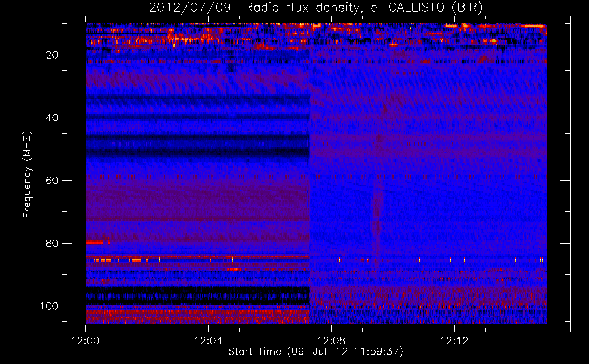This screenshot has height=364, width=589.
Task: Click the '12:04' time axis label
Action: click(208, 341)
